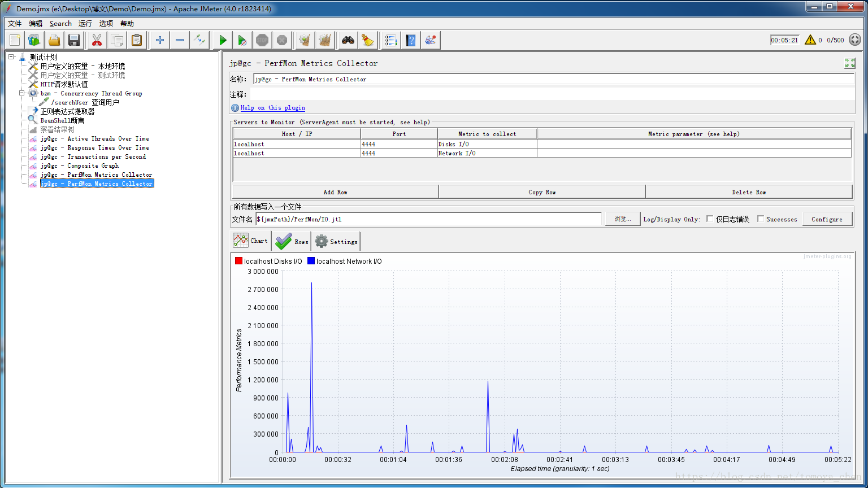The image size is (868, 488).
Task: Open the 帮助 menu
Action: pyautogui.click(x=127, y=24)
